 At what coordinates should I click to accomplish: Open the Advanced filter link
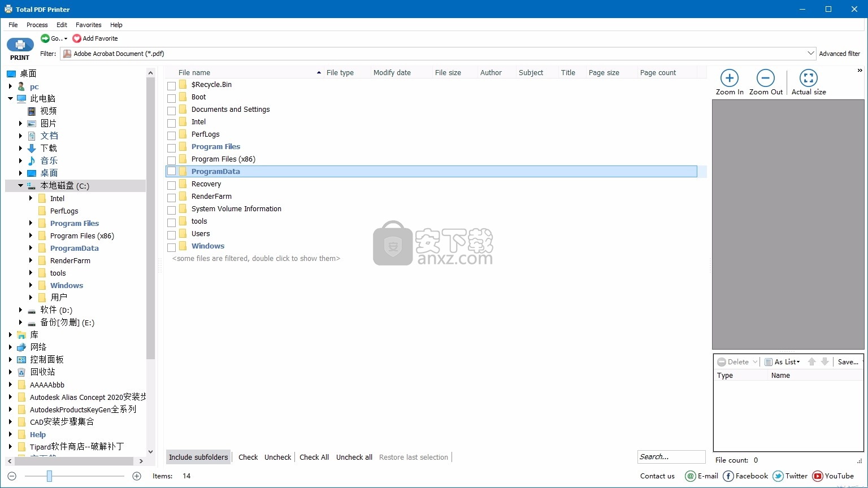(x=840, y=54)
